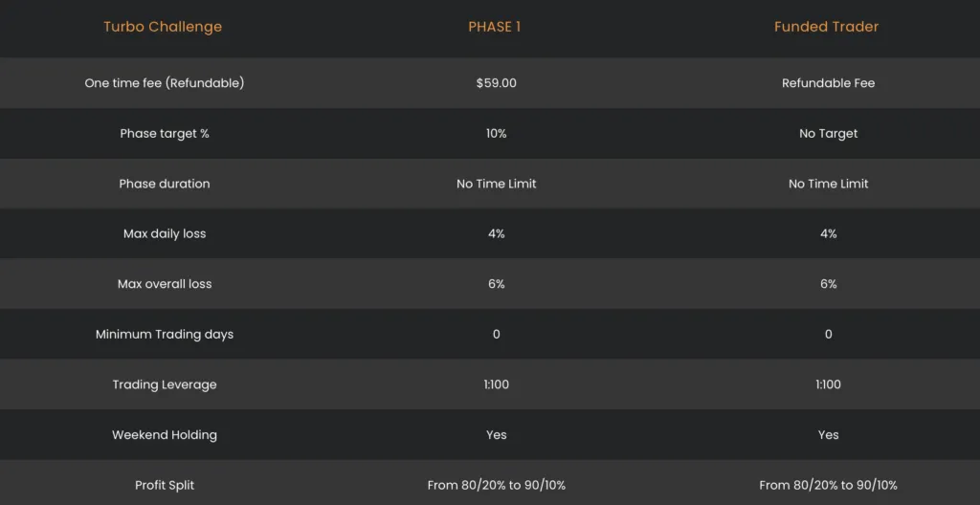Select the Funded Trader column header
980x505 pixels.
(826, 27)
